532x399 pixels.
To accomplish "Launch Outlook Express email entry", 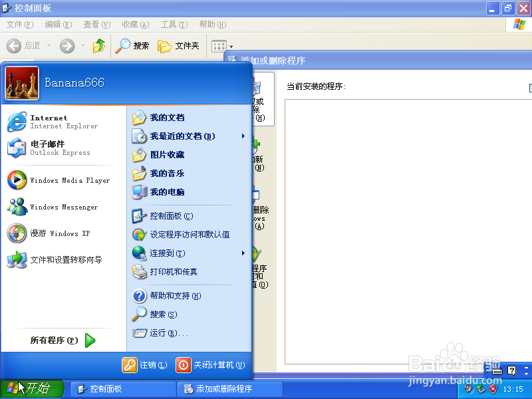I will tap(64, 148).
